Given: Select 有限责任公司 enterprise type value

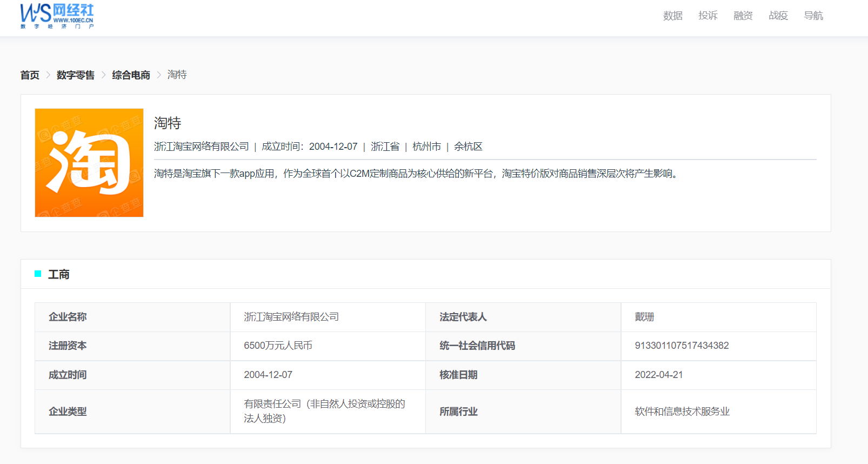Looking at the screenshot, I should [x=324, y=411].
